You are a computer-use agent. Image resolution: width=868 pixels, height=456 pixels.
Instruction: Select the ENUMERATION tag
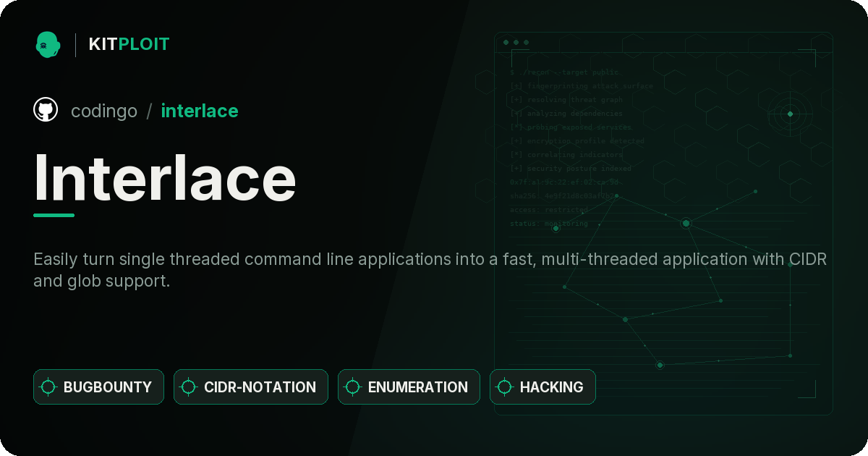409,387
